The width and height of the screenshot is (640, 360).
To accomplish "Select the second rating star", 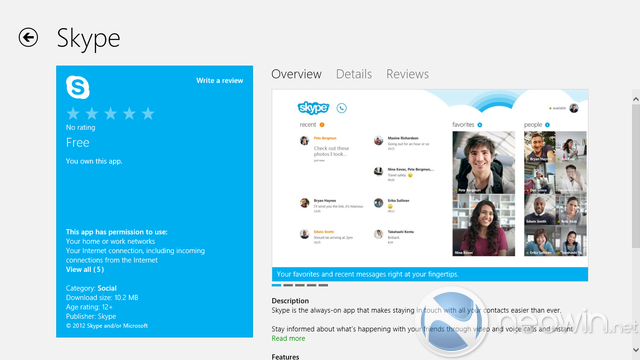I will tap(92, 113).
